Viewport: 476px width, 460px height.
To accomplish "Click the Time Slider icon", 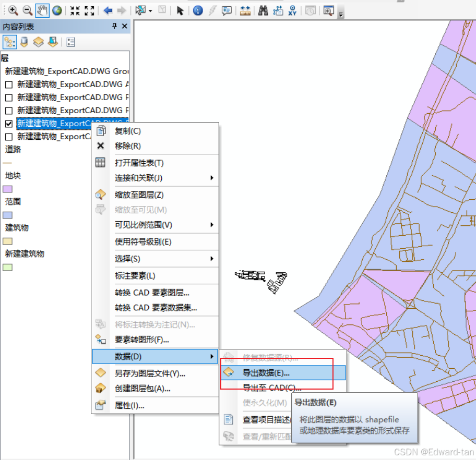I will (310, 11).
